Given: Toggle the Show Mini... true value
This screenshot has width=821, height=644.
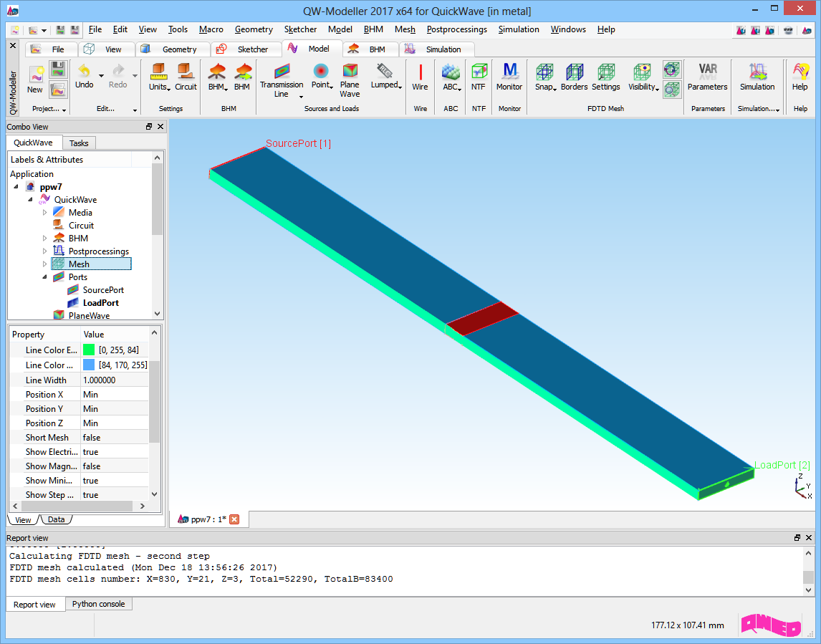Looking at the screenshot, I should pyautogui.click(x=115, y=481).
